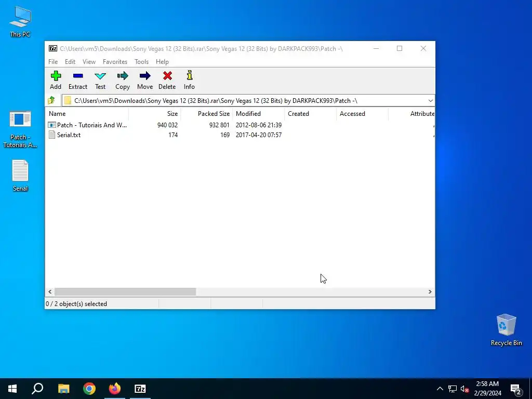Viewport: 532px width, 399px height.
Task: Sort by the Created column header
Action: click(311, 114)
